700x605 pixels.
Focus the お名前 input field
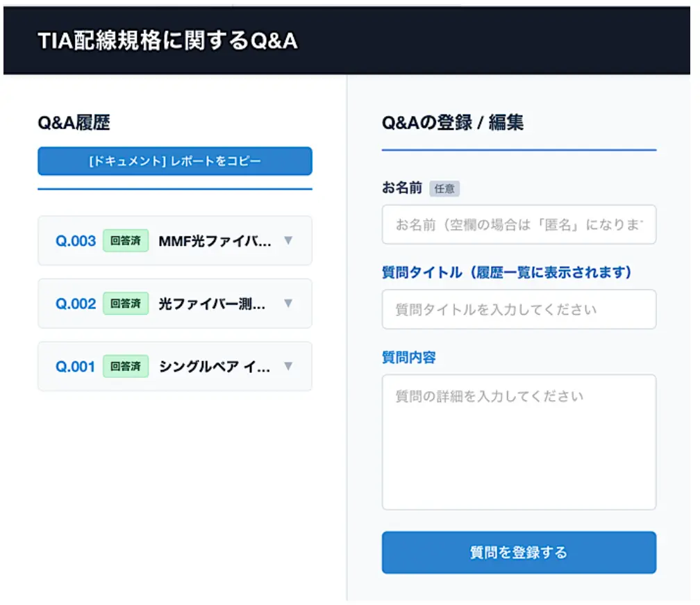click(519, 224)
